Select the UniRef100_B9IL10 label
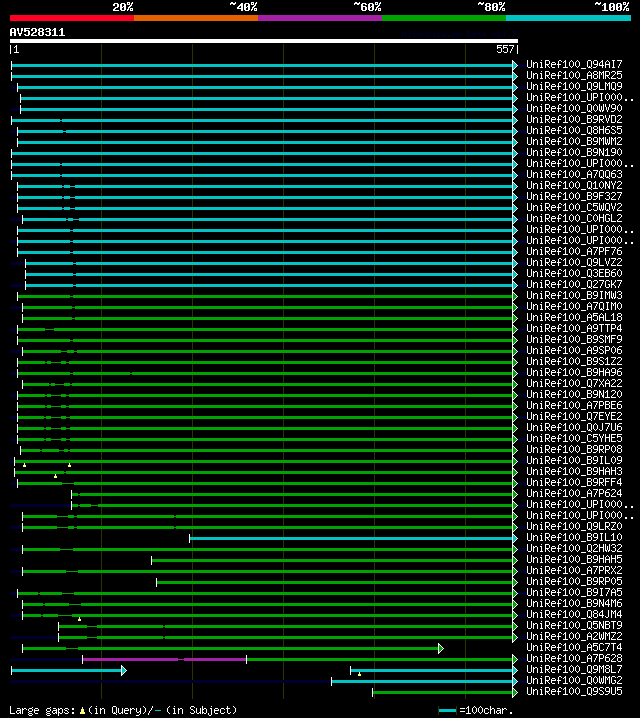640x718 pixels. (574, 537)
